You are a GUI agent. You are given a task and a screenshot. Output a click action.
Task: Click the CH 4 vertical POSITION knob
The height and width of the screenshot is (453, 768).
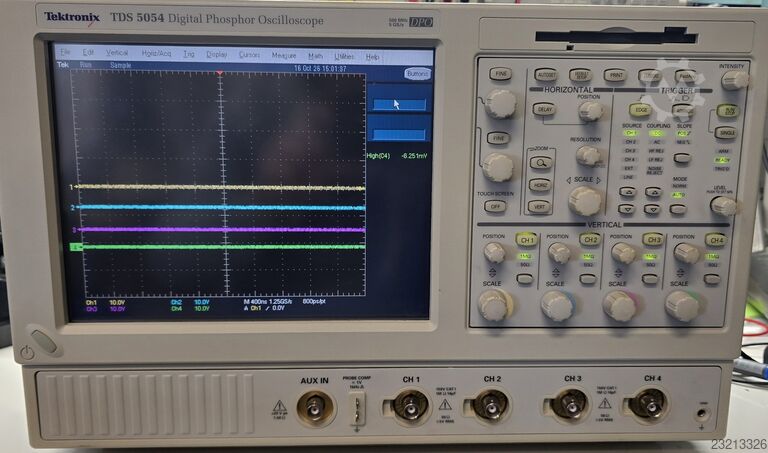[x=686, y=253]
